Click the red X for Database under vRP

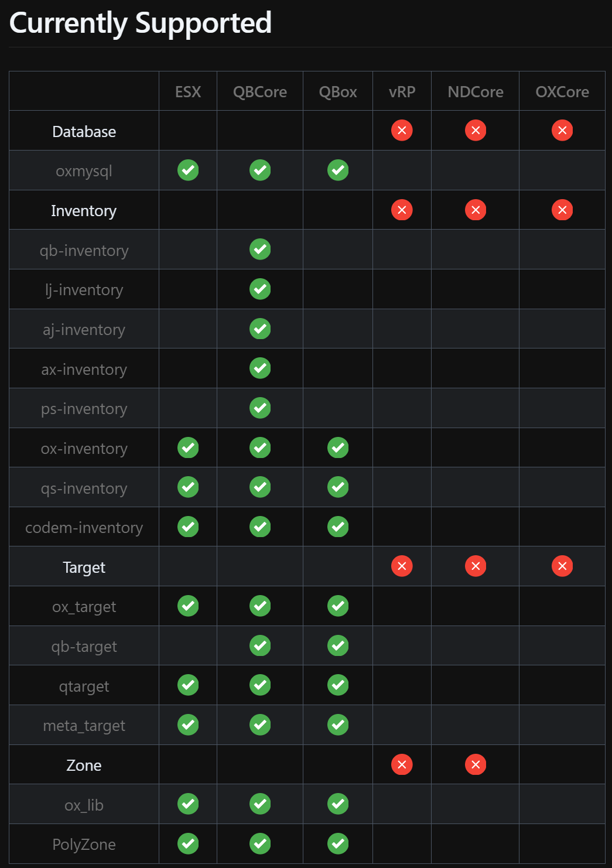(402, 131)
